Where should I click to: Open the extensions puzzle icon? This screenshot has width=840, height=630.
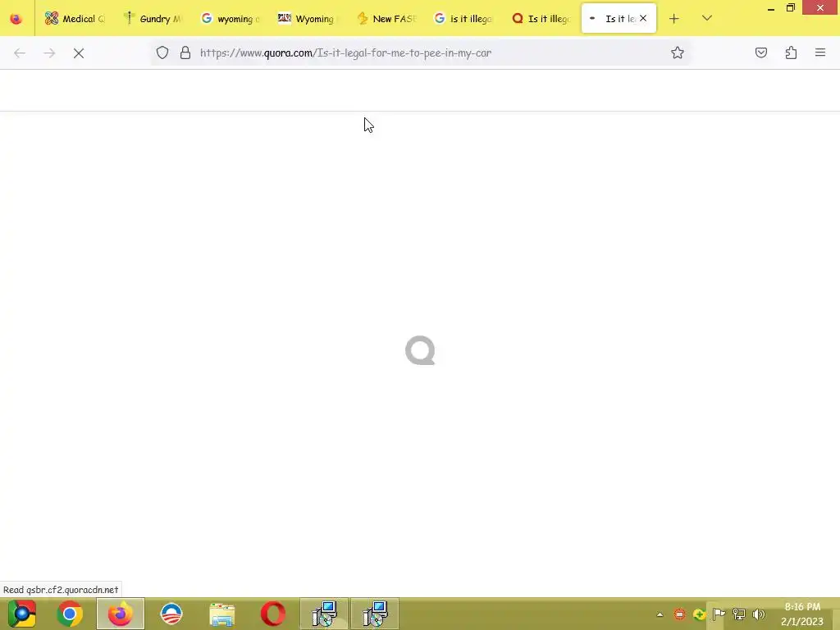tap(791, 52)
